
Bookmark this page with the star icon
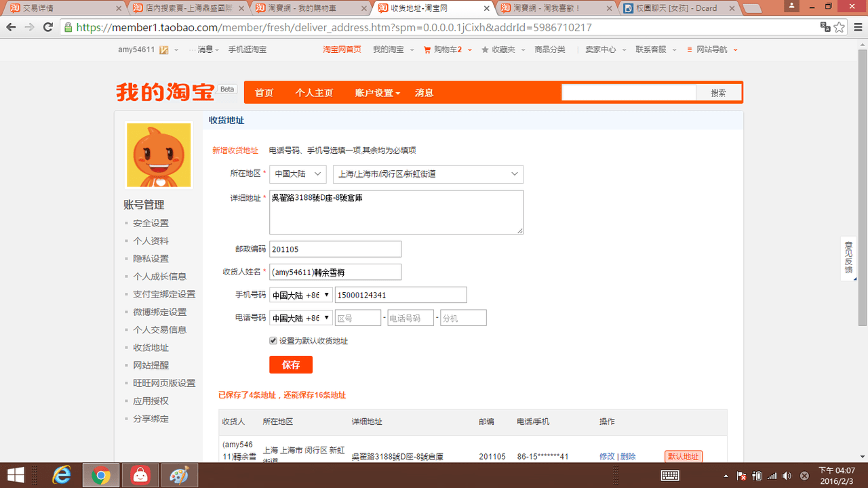coord(840,27)
